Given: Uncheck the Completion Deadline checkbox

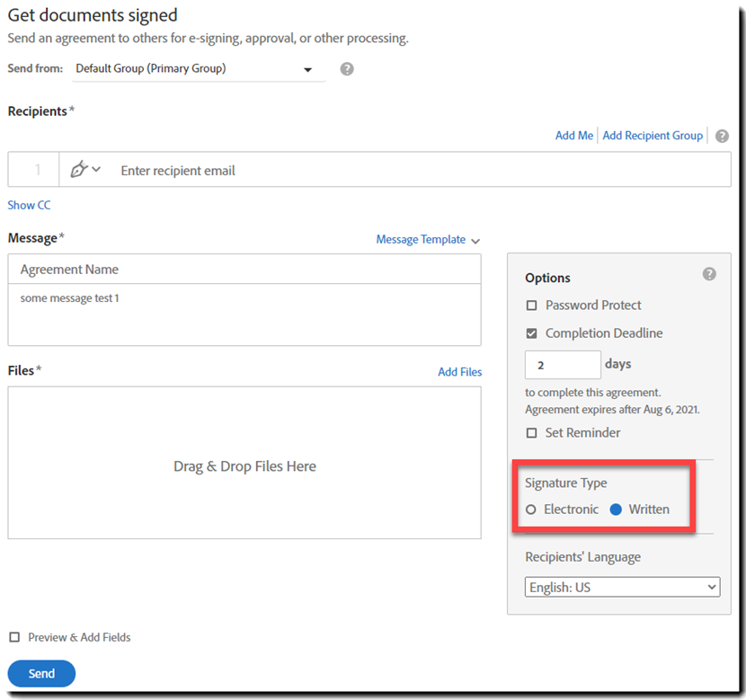Looking at the screenshot, I should pyautogui.click(x=532, y=333).
